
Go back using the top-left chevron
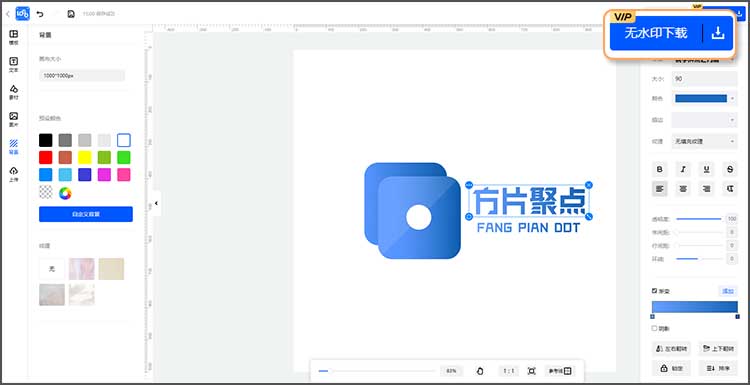8,14
